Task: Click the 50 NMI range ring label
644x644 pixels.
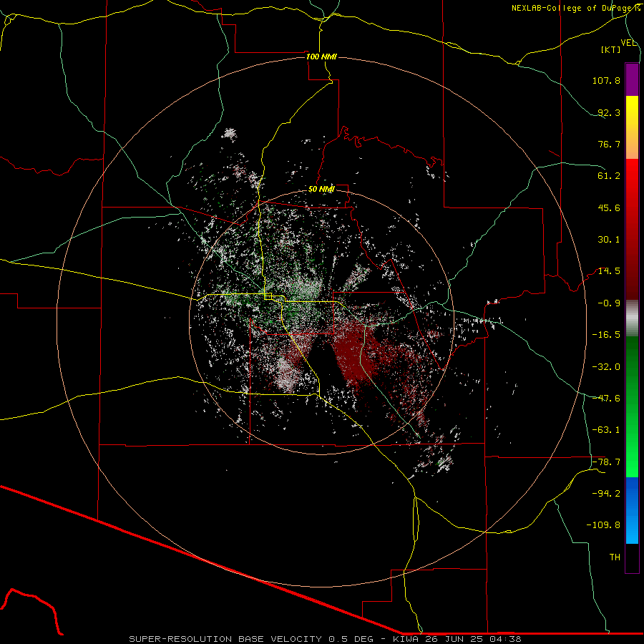Action: pos(321,189)
